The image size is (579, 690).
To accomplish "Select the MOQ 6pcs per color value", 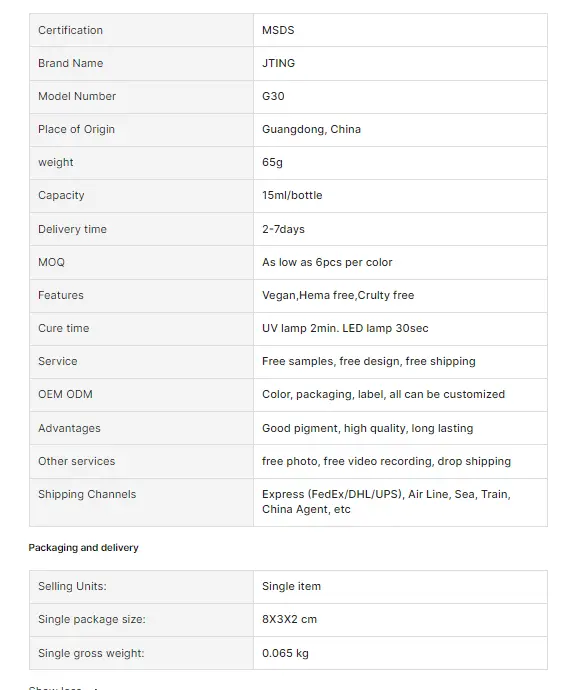I will click(327, 262).
